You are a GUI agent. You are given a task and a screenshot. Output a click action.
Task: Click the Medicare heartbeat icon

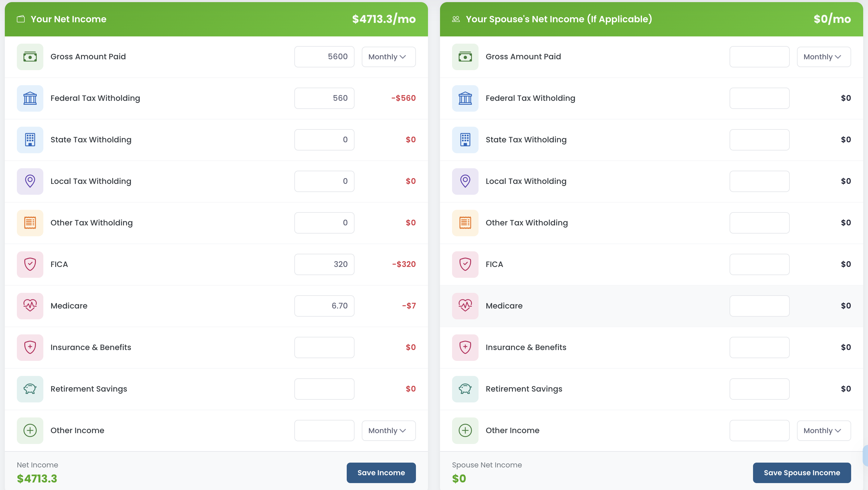coord(30,306)
